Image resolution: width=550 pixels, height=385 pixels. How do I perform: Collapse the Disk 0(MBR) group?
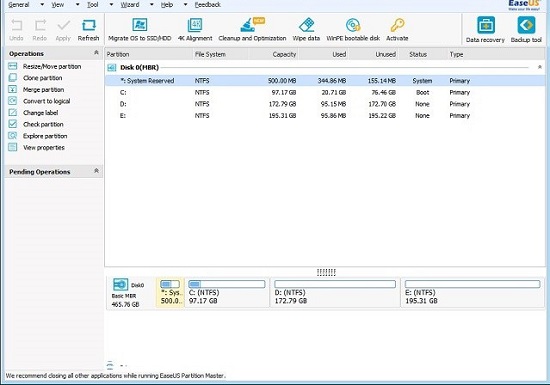pos(540,67)
